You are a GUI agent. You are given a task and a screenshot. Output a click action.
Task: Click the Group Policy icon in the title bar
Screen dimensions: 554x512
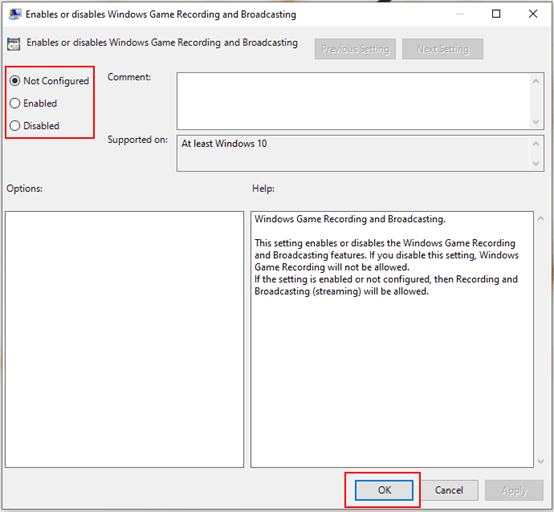click(15, 14)
